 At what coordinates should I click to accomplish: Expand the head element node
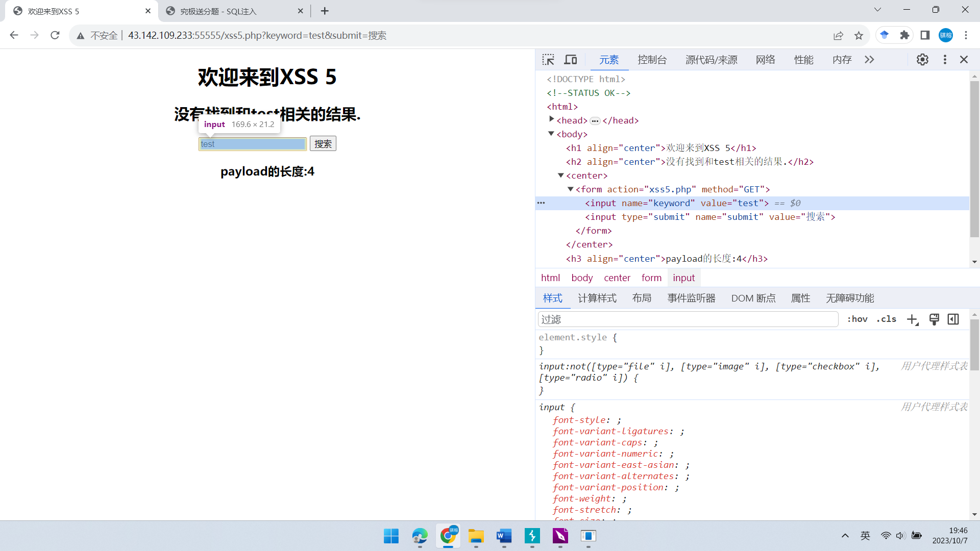click(551, 119)
